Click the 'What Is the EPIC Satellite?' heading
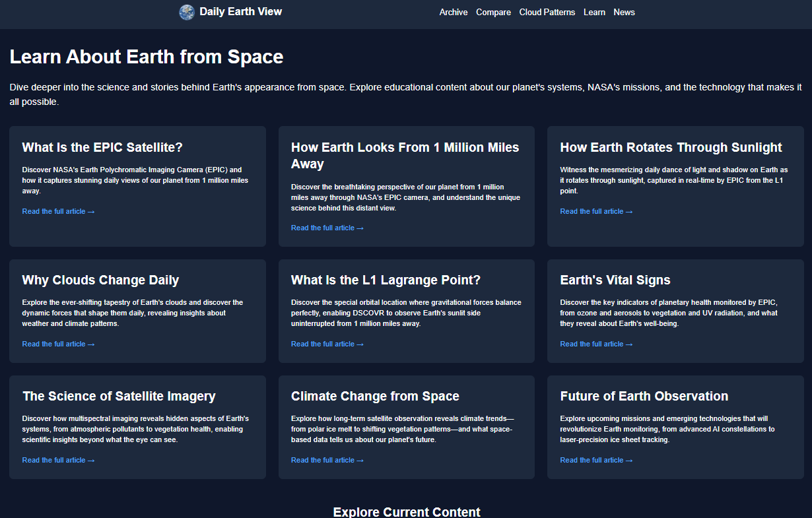This screenshot has height=518, width=812. 102,147
